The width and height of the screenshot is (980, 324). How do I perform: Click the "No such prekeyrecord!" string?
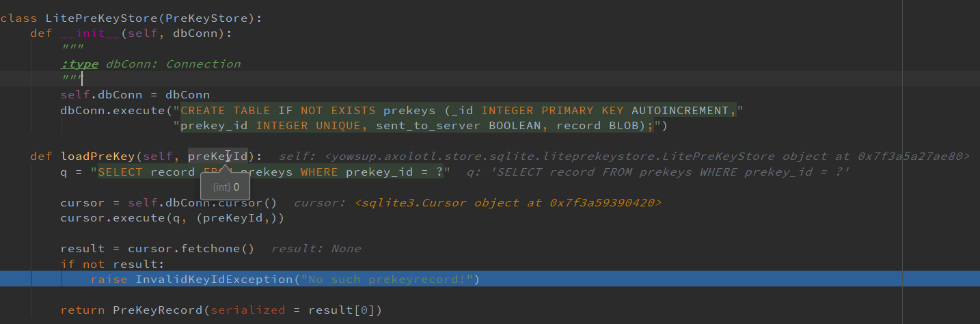[x=387, y=280]
